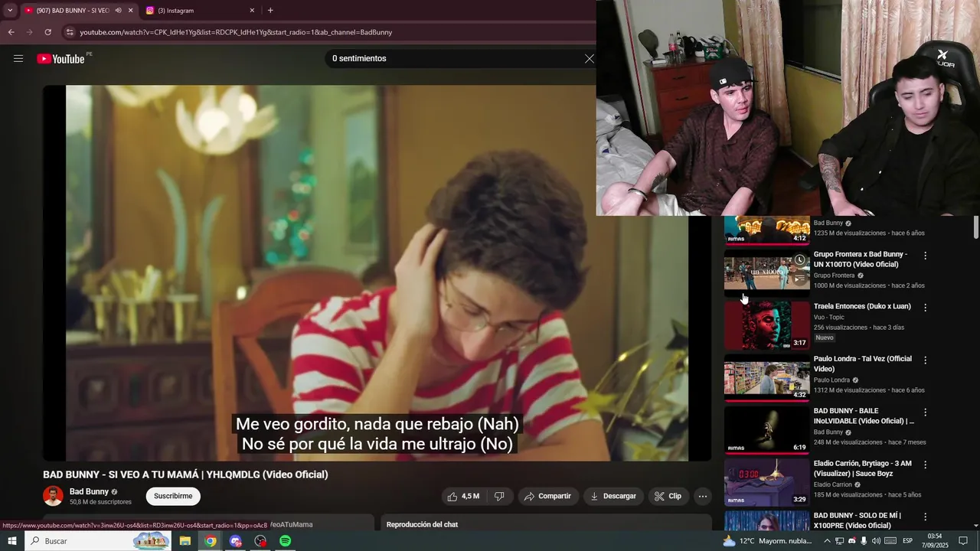The image size is (980, 551).
Task: Click microphone icon in system tray
Action: [x=864, y=541]
